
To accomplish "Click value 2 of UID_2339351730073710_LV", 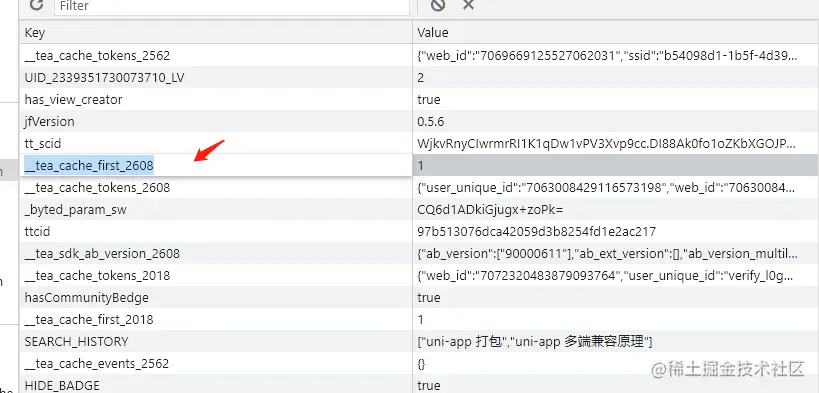I will pos(420,77).
